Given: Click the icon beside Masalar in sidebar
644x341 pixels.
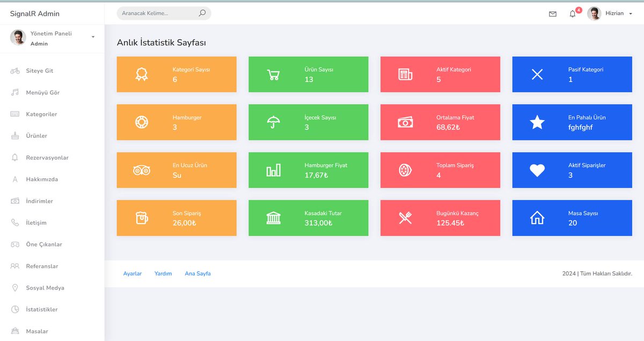Looking at the screenshot, I should tap(15, 331).
